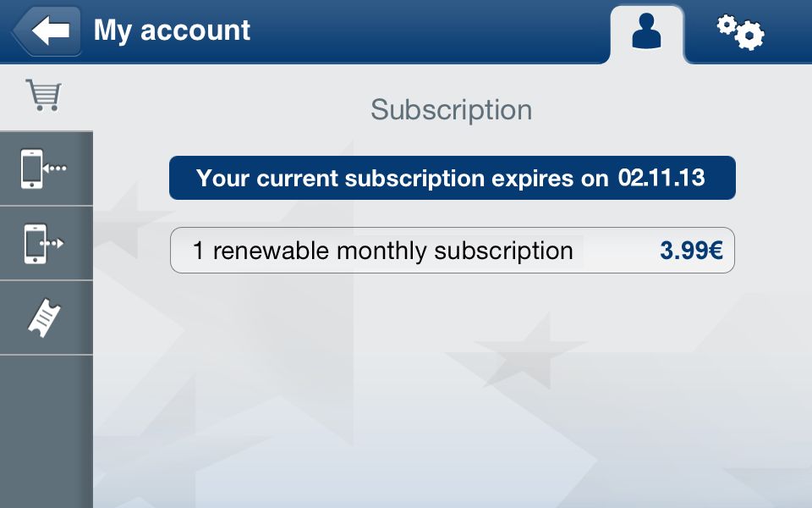Tap the phone with incoming arrow
Screen dimensions: 812x508
pos(43,168)
